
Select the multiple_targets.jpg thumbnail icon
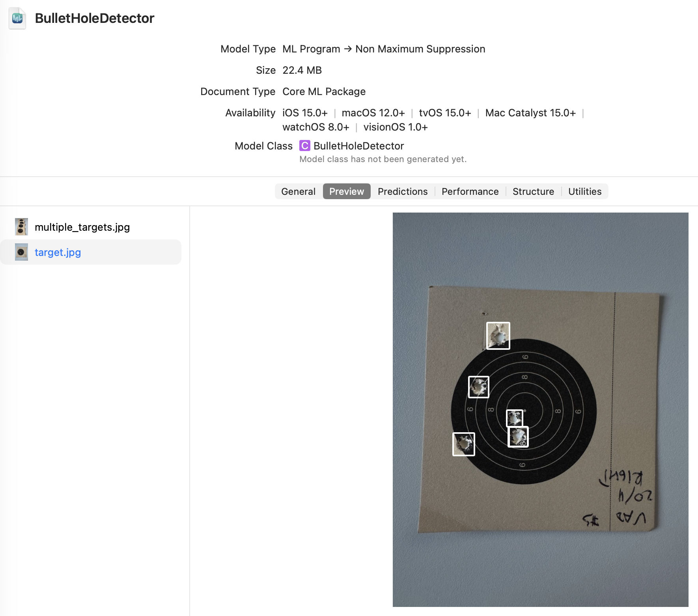pyautogui.click(x=21, y=227)
